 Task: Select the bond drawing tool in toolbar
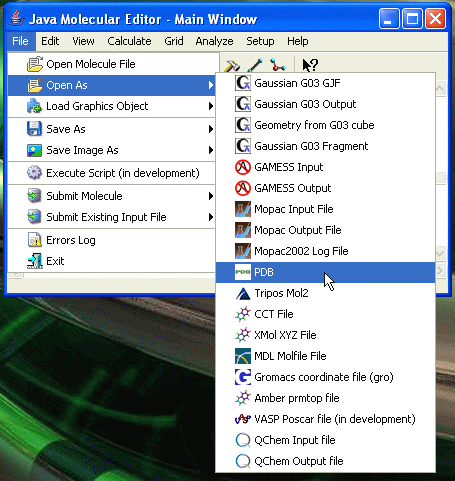click(x=255, y=65)
